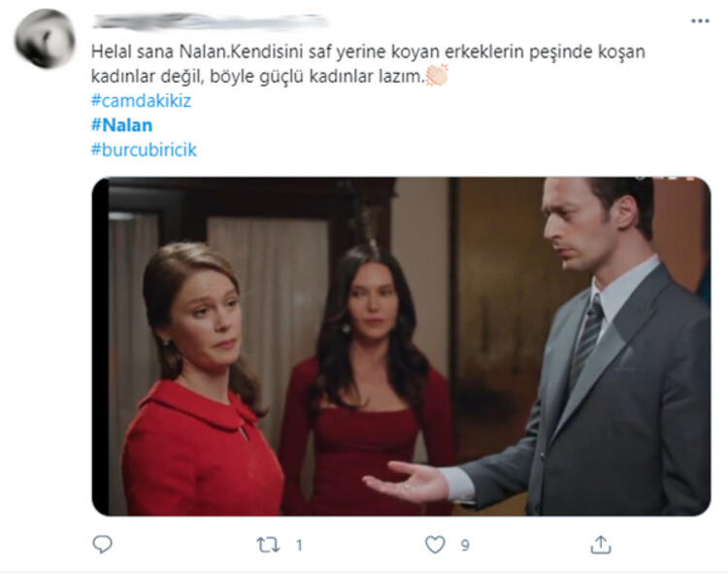
Task: Open the share upload arrow icon
Action: tap(600, 544)
